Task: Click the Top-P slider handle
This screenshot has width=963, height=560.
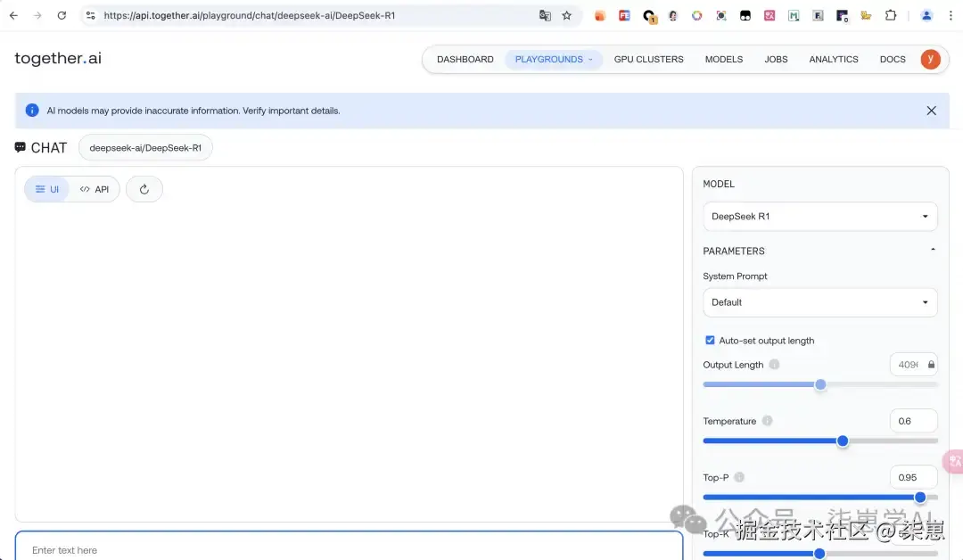Action: click(920, 498)
